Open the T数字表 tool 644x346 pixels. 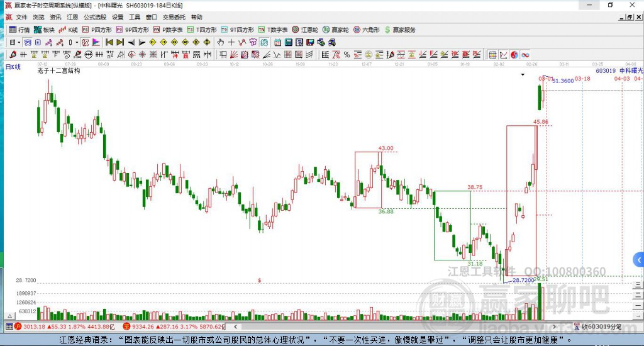273,30
